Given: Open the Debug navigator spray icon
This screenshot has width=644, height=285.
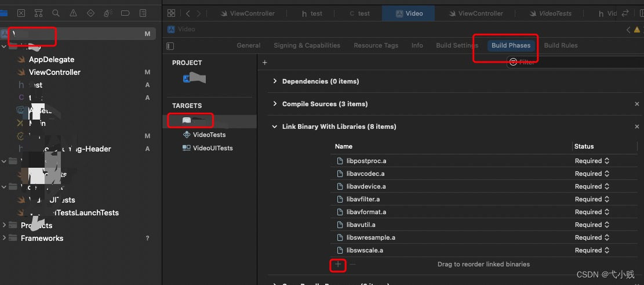Looking at the screenshot, I should coord(108,13).
